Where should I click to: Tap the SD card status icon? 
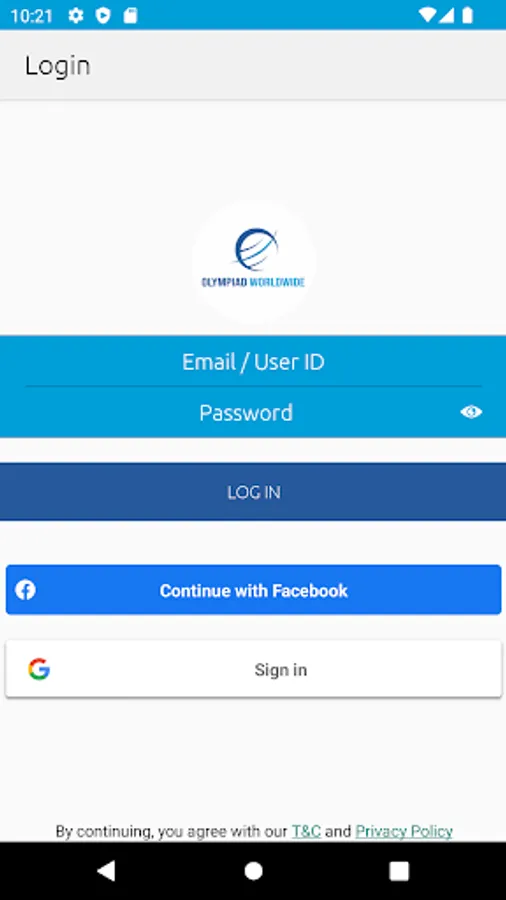pos(131,15)
